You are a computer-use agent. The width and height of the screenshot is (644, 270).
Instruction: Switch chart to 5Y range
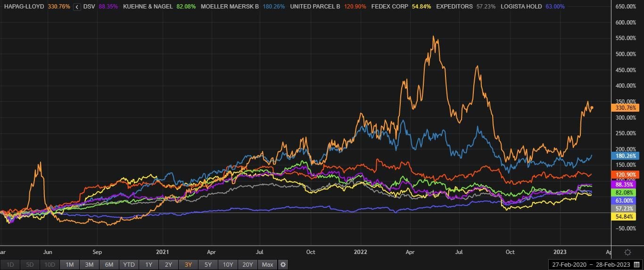click(208, 265)
